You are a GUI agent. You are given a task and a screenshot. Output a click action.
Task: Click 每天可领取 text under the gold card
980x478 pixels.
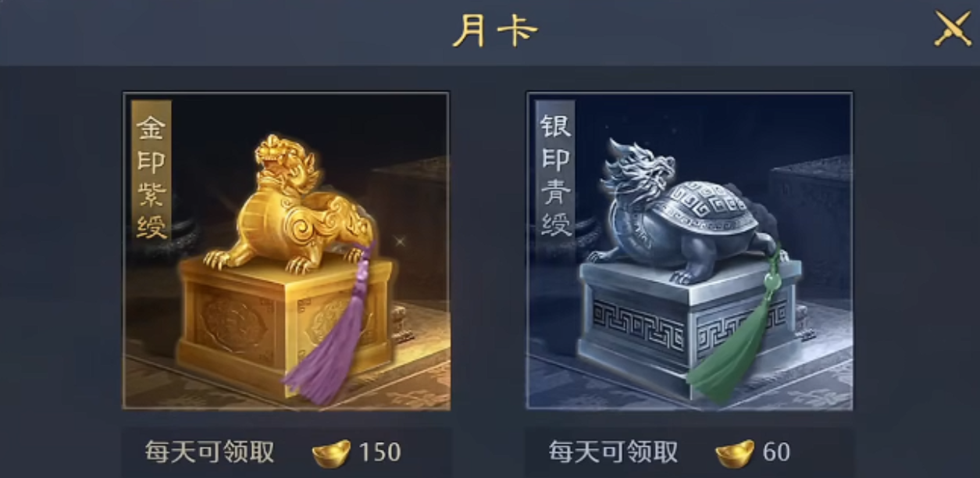pos(209,452)
